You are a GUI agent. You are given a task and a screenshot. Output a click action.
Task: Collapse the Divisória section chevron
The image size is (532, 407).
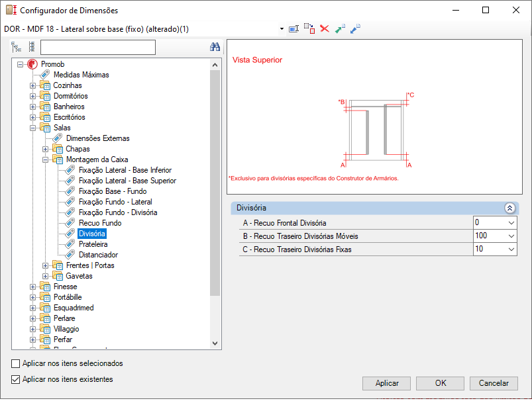point(509,208)
